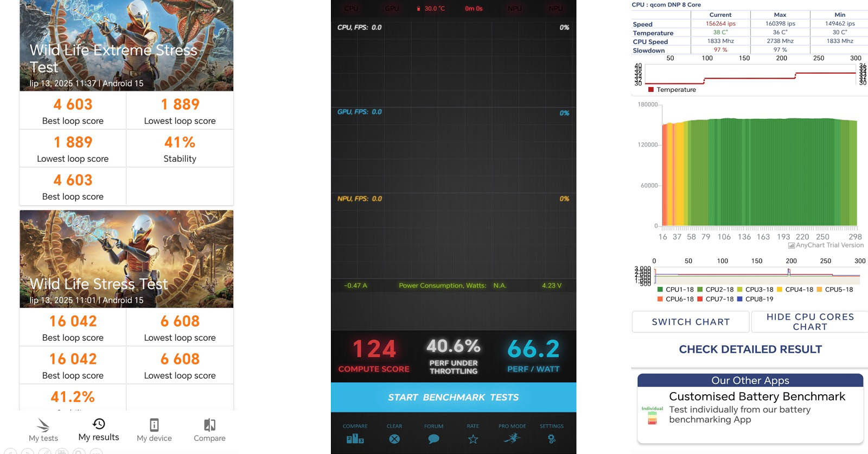The image size is (868, 454).
Task: Open the Settings gears icon
Action: (x=551, y=439)
